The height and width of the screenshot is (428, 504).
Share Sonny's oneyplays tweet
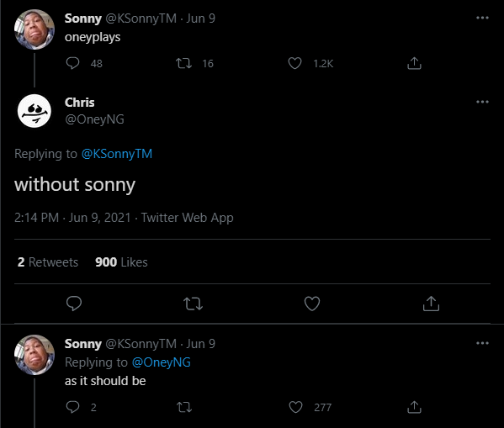[x=414, y=63]
